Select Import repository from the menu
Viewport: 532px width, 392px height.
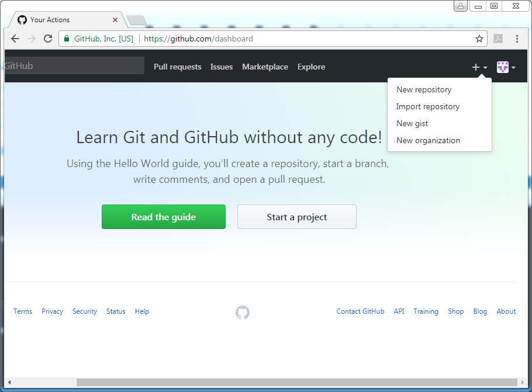428,106
